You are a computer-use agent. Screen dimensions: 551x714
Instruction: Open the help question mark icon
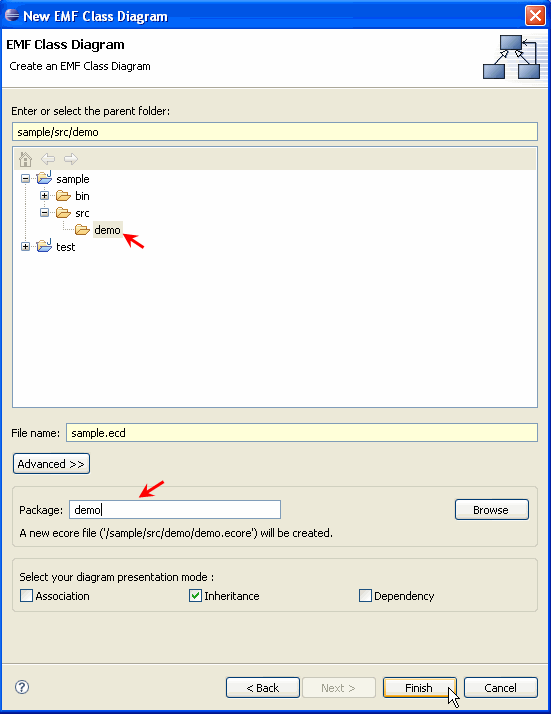[22, 687]
